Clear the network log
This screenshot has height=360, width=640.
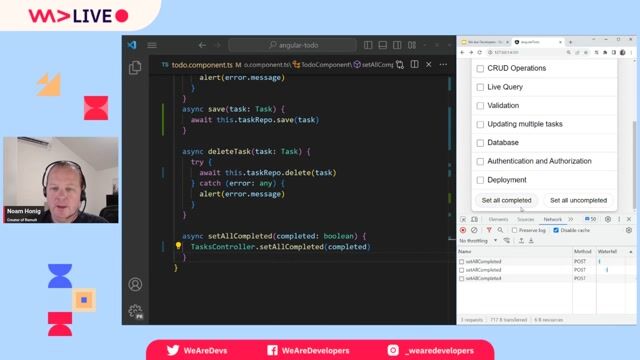pos(474,230)
